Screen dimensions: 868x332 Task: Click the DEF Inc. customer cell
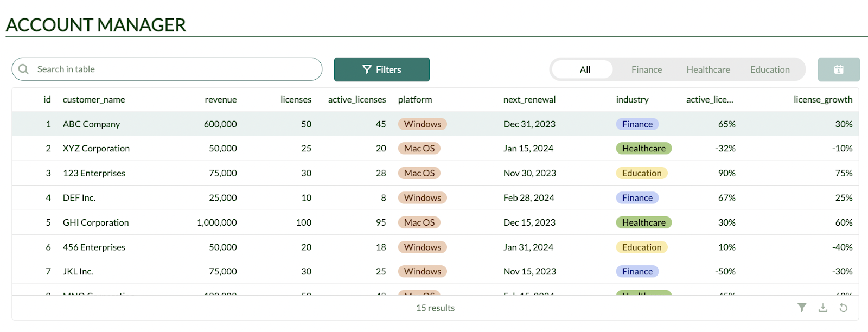(79, 198)
